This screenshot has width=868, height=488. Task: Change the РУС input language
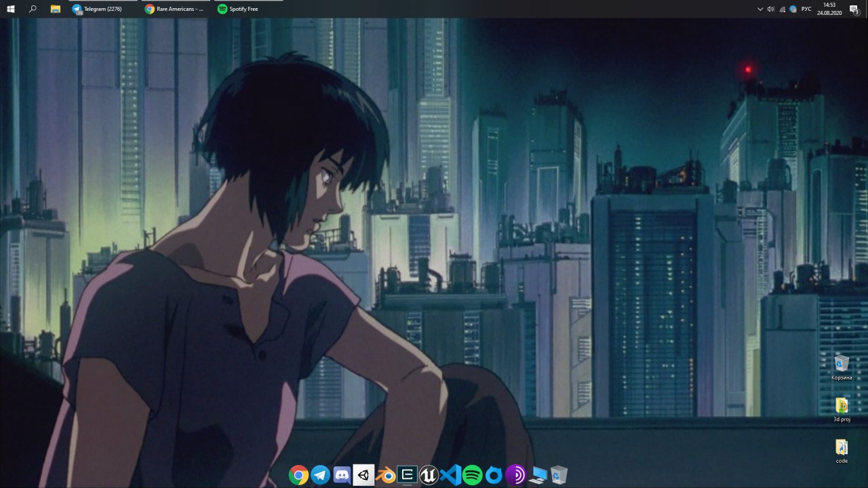click(806, 9)
